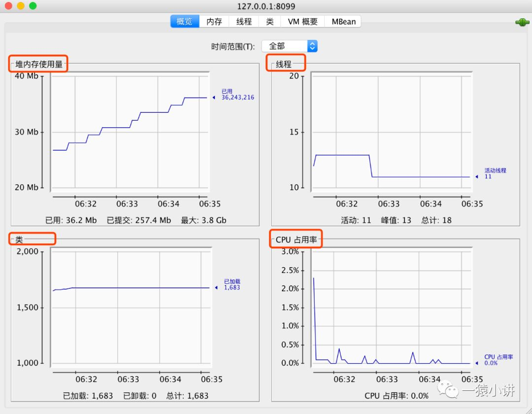
Task: Click the green connection status icon
Action: (522, 22)
